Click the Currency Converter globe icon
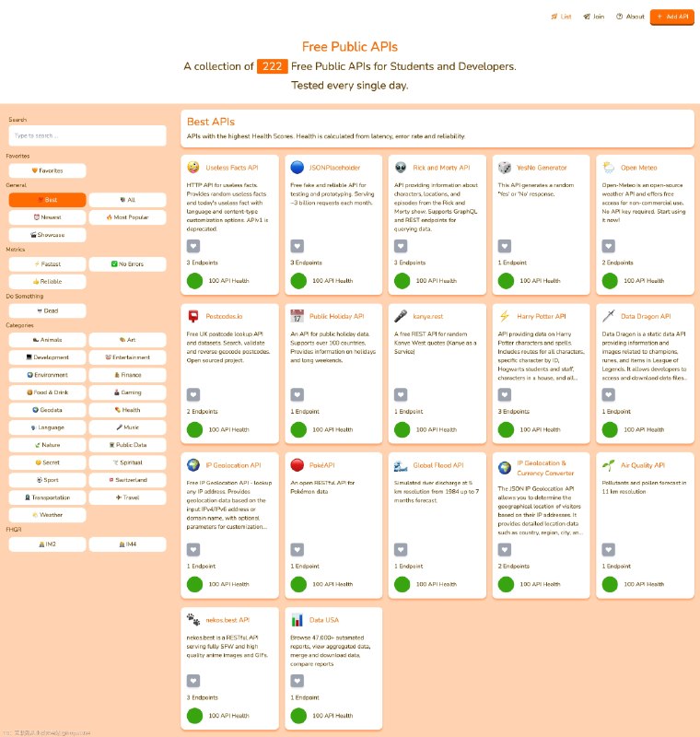This screenshot has width=700, height=737. (505, 468)
